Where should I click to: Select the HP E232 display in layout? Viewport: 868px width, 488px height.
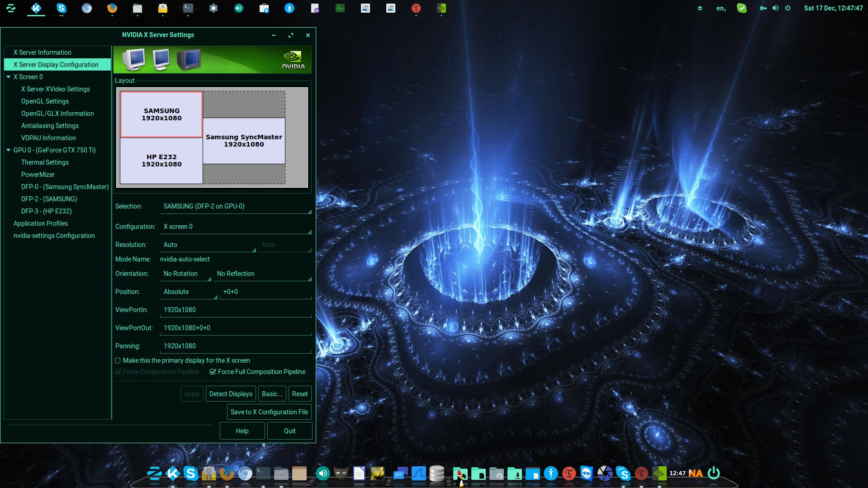[x=161, y=161]
